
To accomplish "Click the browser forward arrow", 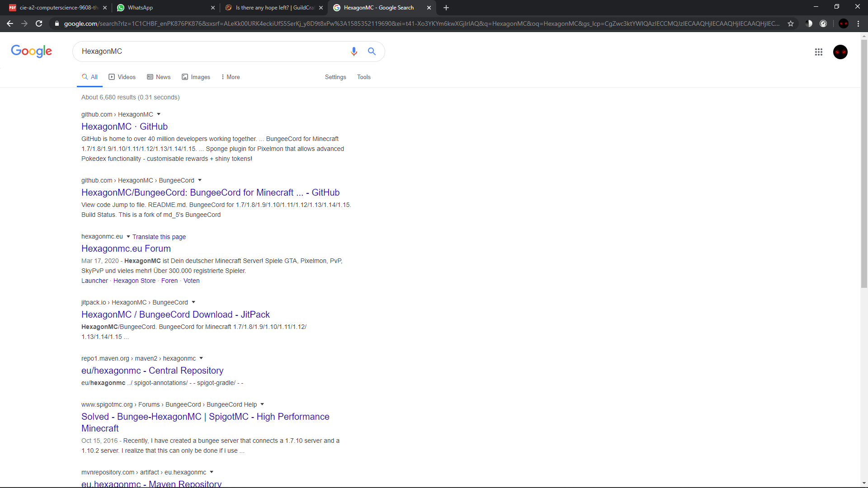I will 24,23.
